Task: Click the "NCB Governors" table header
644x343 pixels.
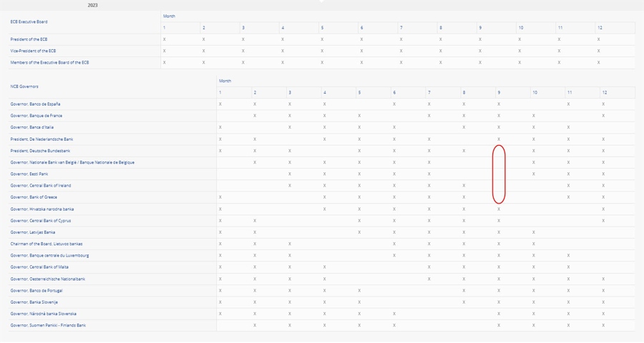Action: click(24, 86)
